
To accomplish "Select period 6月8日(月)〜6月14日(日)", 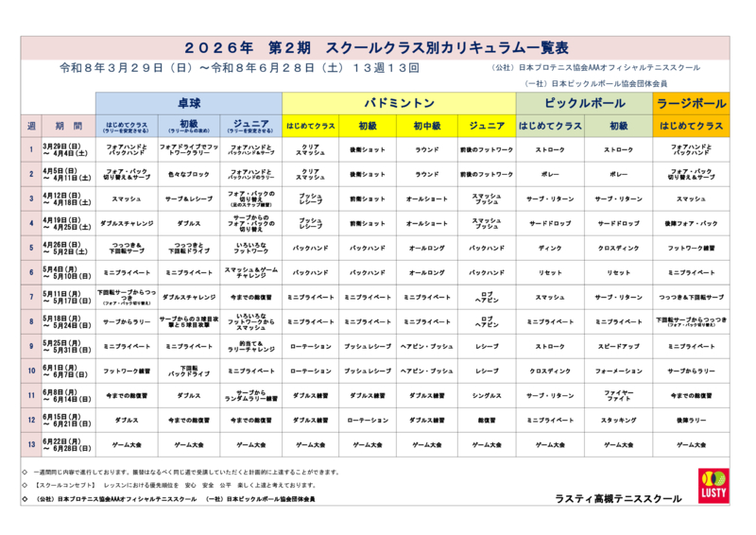I will coord(68,396).
